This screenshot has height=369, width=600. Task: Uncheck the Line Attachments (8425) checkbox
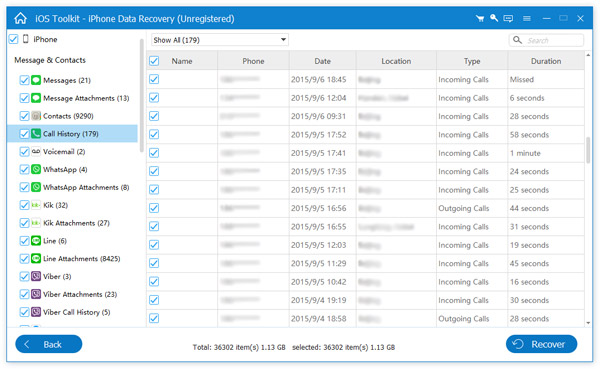[24, 258]
